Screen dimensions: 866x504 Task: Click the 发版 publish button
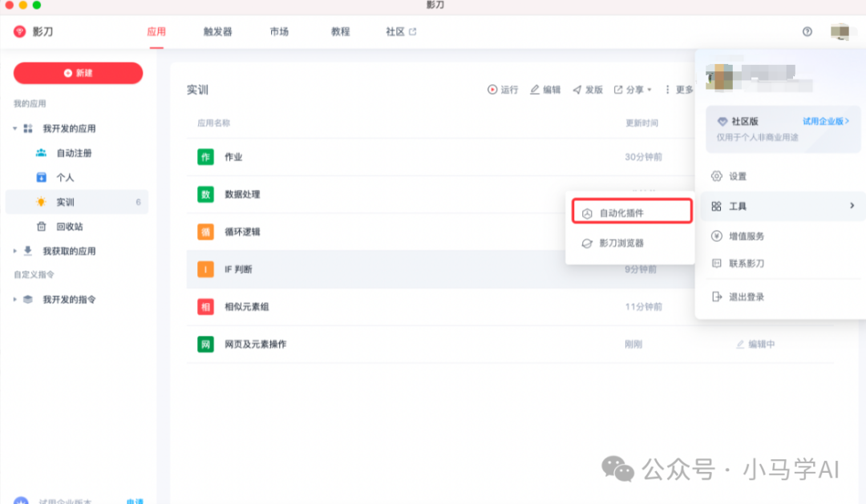588,90
